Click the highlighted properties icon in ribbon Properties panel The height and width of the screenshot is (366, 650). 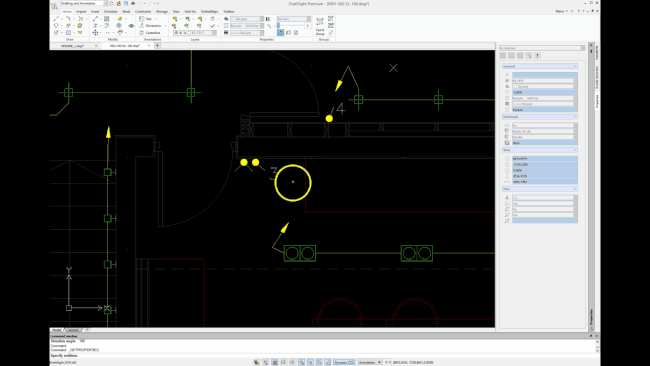(280, 33)
